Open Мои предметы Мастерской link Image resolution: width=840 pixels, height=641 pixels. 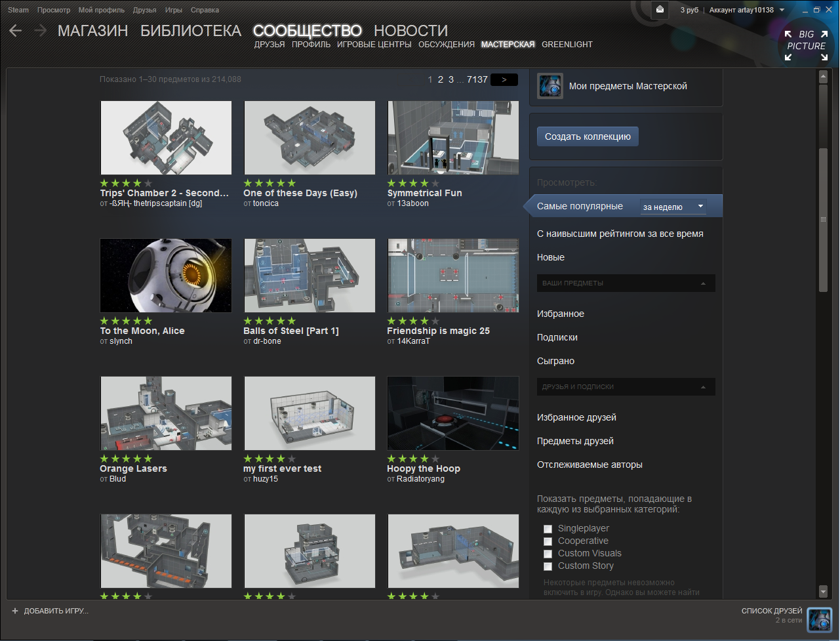click(x=628, y=86)
